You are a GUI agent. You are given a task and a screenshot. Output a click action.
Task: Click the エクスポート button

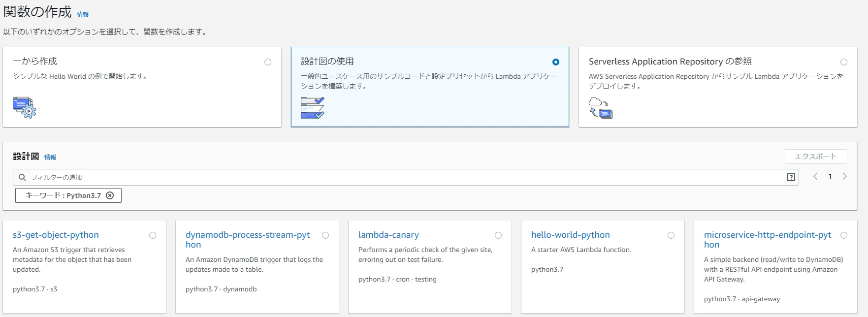(x=816, y=157)
